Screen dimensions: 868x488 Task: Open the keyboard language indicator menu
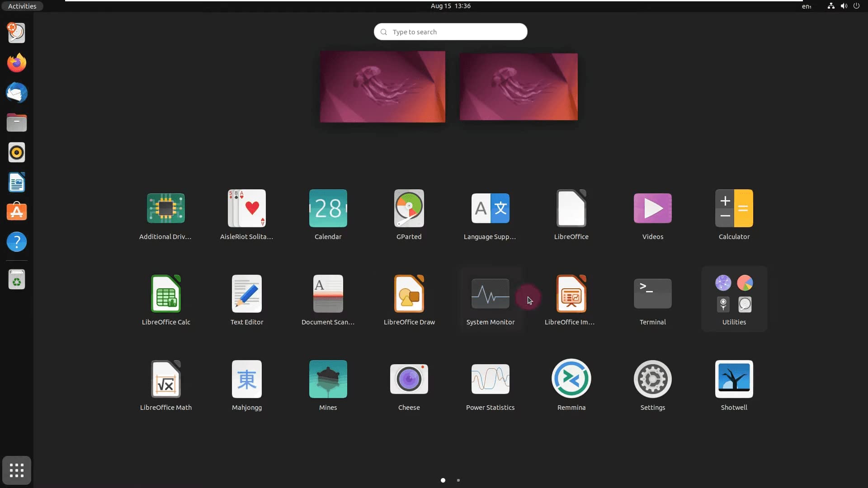coord(807,6)
